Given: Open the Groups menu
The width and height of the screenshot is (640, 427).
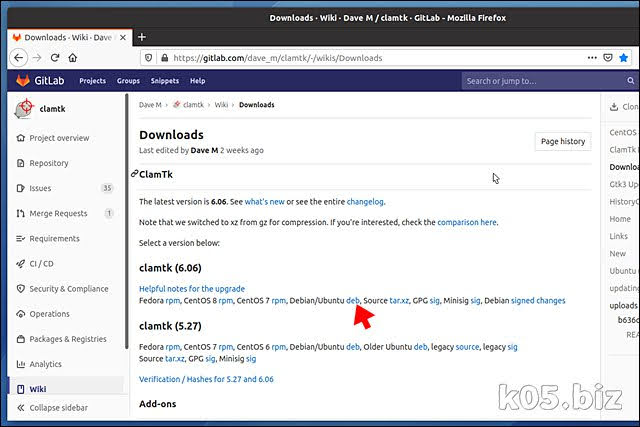Looking at the screenshot, I should click(x=128, y=81).
